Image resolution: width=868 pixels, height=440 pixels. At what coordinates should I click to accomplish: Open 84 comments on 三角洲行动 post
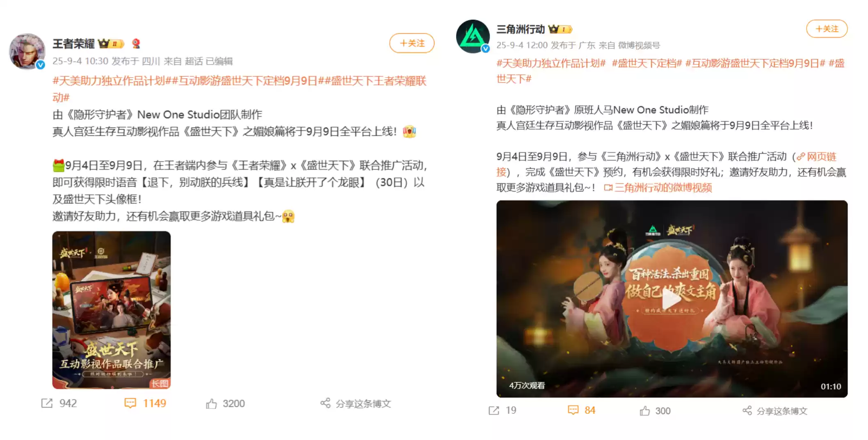[582, 410]
